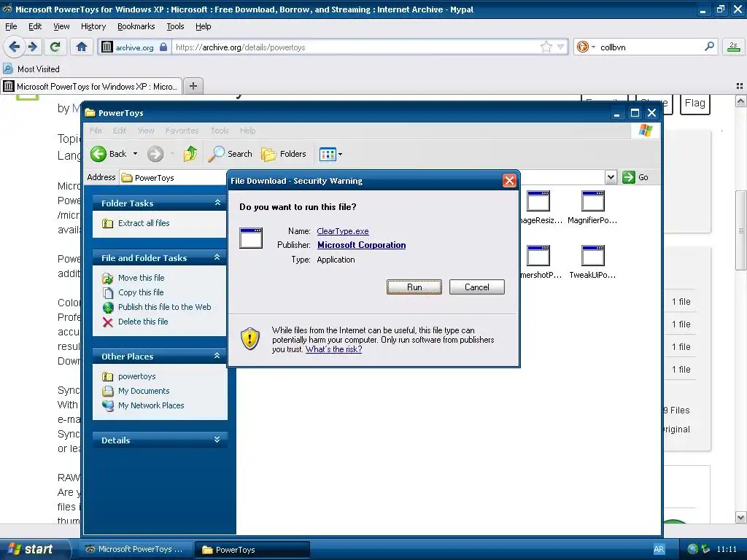Image resolution: width=747 pixels, height=560 pixels.
Task: Click the archive.org site identity icon
Action: point(134,47)
